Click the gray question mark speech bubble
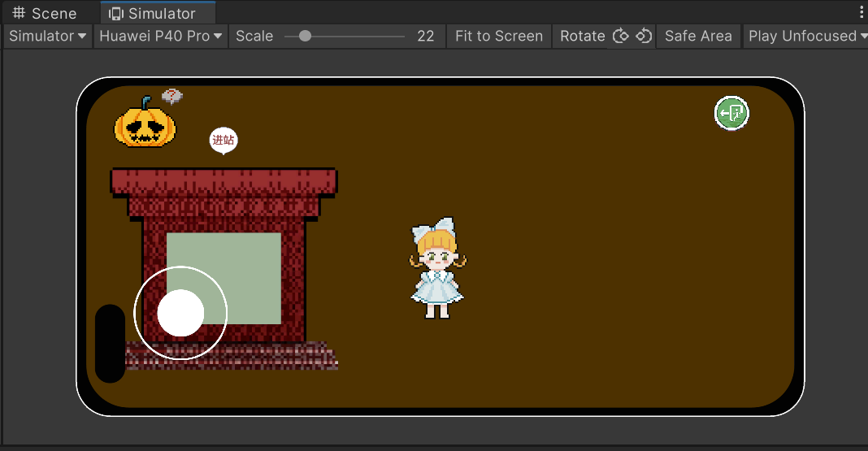Viewport: 868px width, 451px height. tap(172, 97)
